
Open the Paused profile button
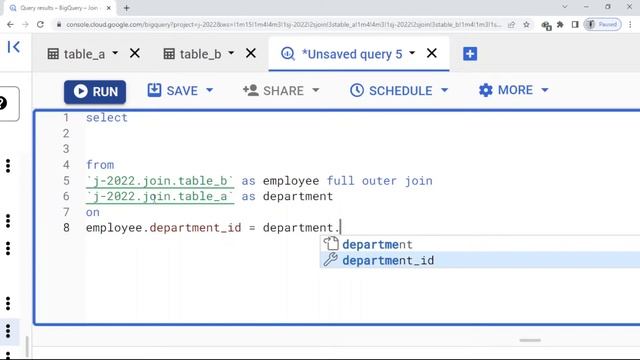pyautogui.click(x=602, y=24)
